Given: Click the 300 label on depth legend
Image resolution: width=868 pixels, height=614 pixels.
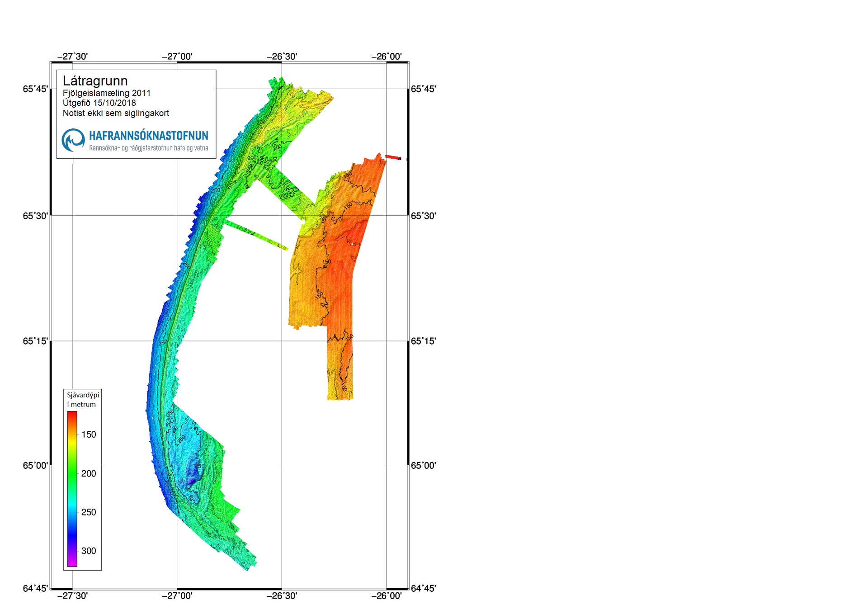Looking at the screenshot, I should coord(89,551).
